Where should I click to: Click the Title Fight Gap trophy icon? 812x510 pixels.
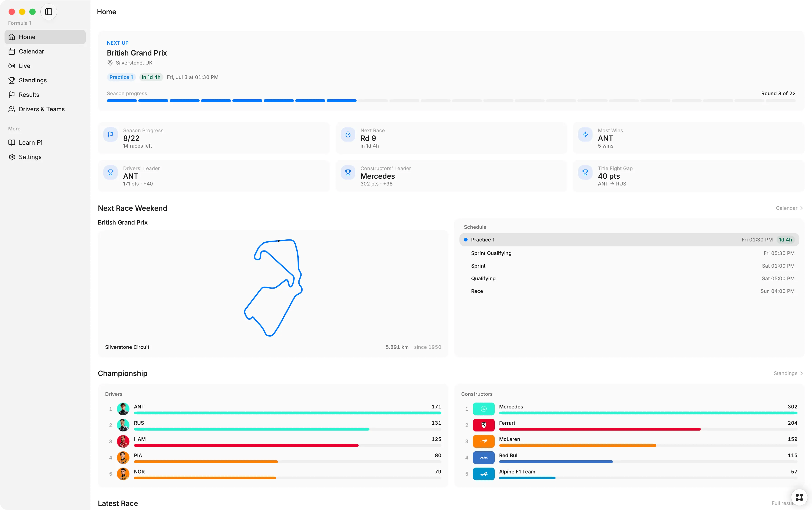[x=585, y=172]
